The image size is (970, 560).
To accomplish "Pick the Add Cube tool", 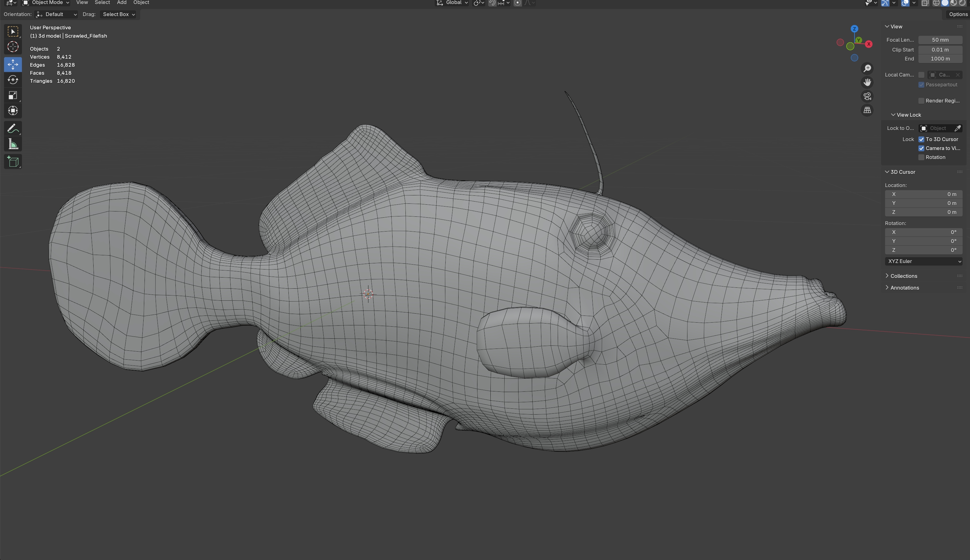I will pos(13,161).
